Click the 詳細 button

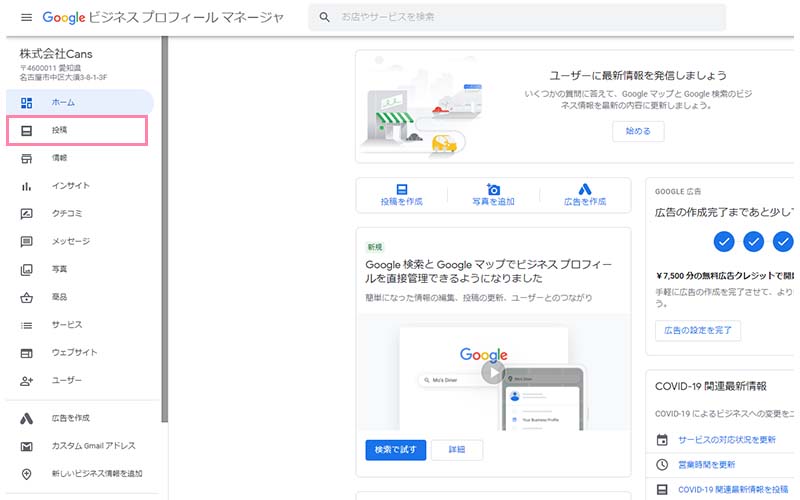[456, 450]
